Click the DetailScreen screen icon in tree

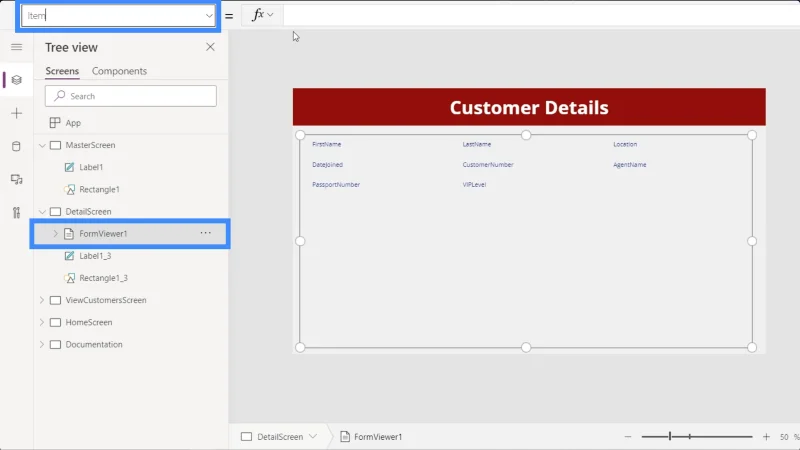coord(55,212)
